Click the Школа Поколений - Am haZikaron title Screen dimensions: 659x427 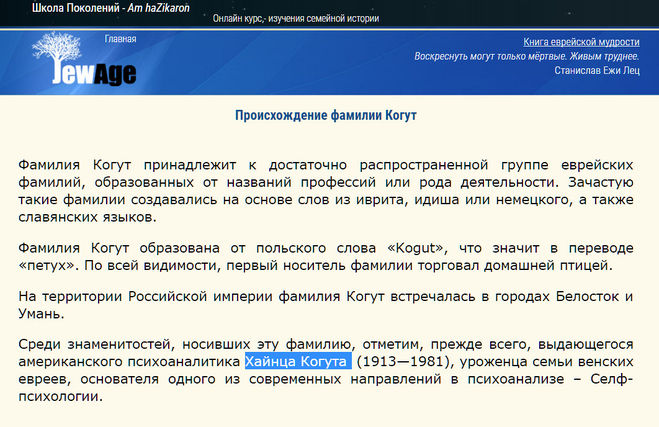click(108, 7)
